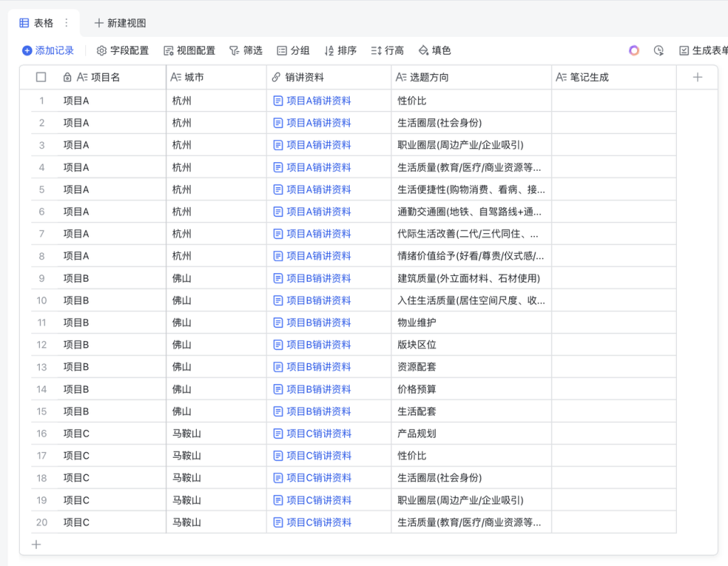Open 项目C销讲资料 link in row 16
Viewport: 728px width, 566px height.
[x=319, y=433]
